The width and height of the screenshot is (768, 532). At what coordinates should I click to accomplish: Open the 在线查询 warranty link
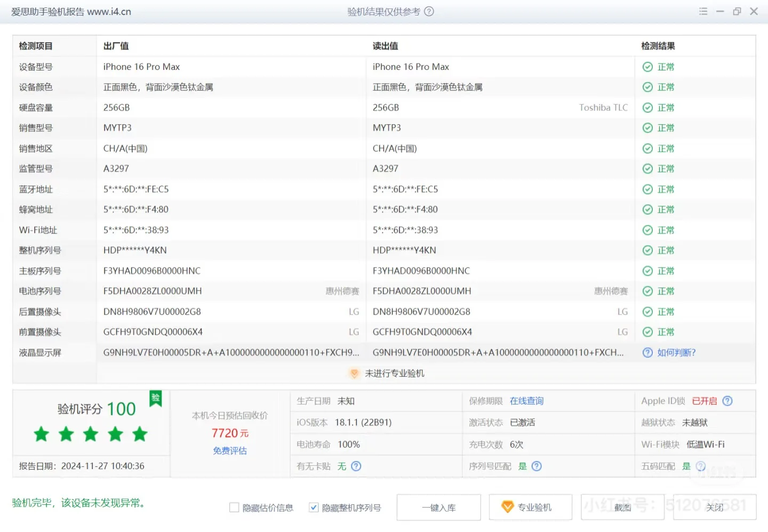[x=527, y=401]
